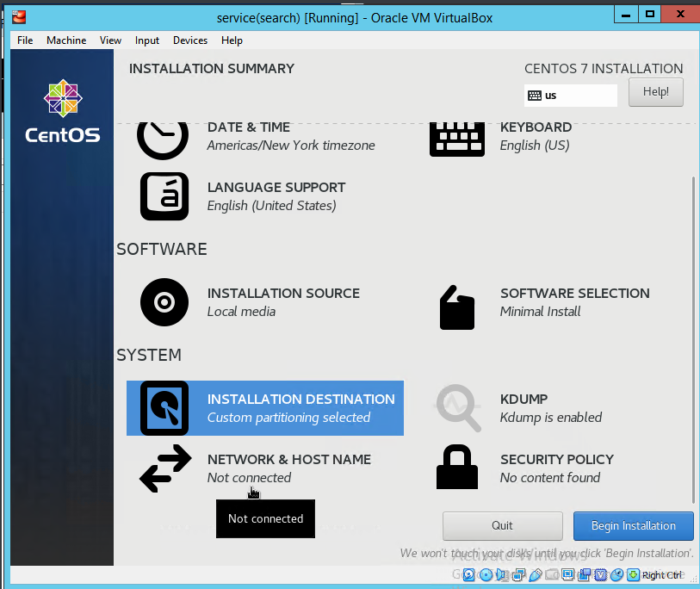Click the VirtualBox app icon in title bar
The image size is (700, 589).
click(x=19, y=17)
